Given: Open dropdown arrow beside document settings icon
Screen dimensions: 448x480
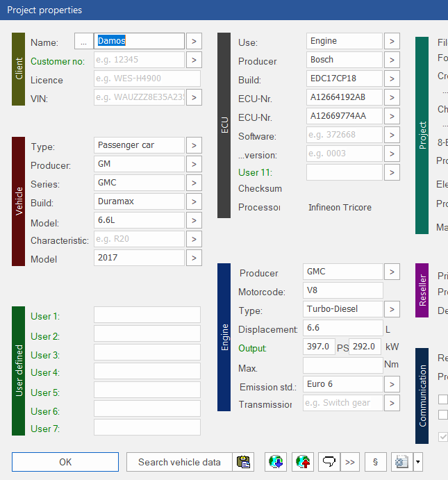Looking at the screenshot, I should point(418,462).
